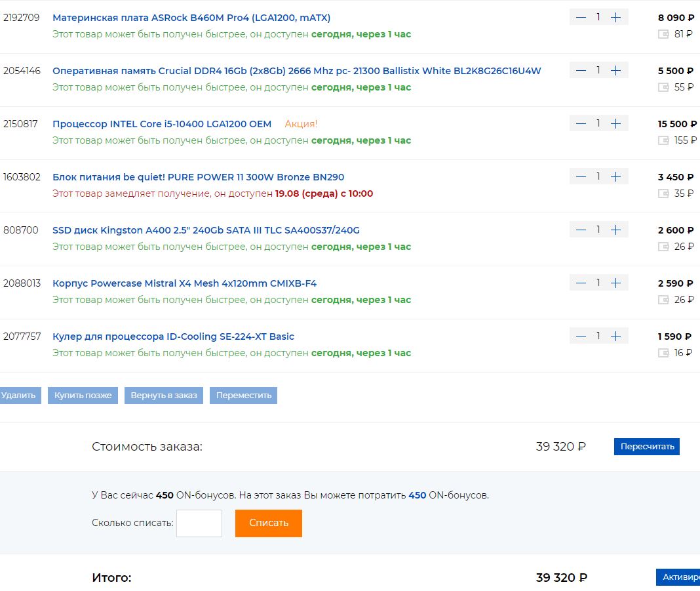Click the blue 450 spendable bonuses value
The image size is (700, 591).
coord(418,495)
